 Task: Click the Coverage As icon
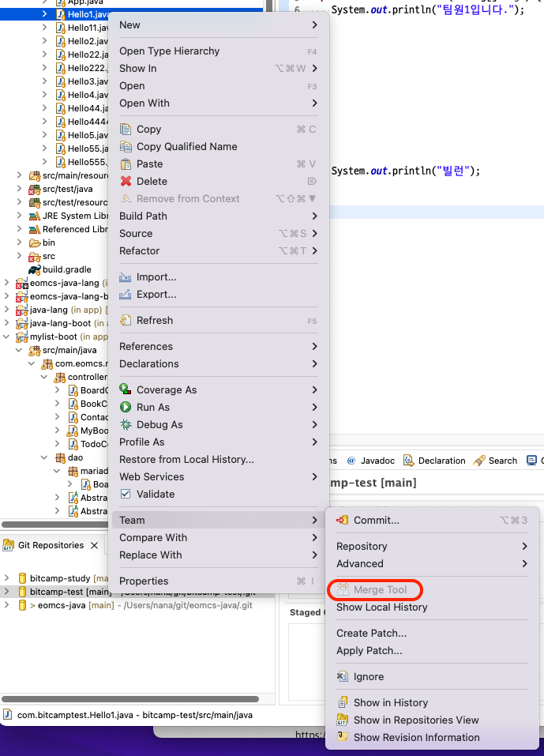click(x=126, y=389)
